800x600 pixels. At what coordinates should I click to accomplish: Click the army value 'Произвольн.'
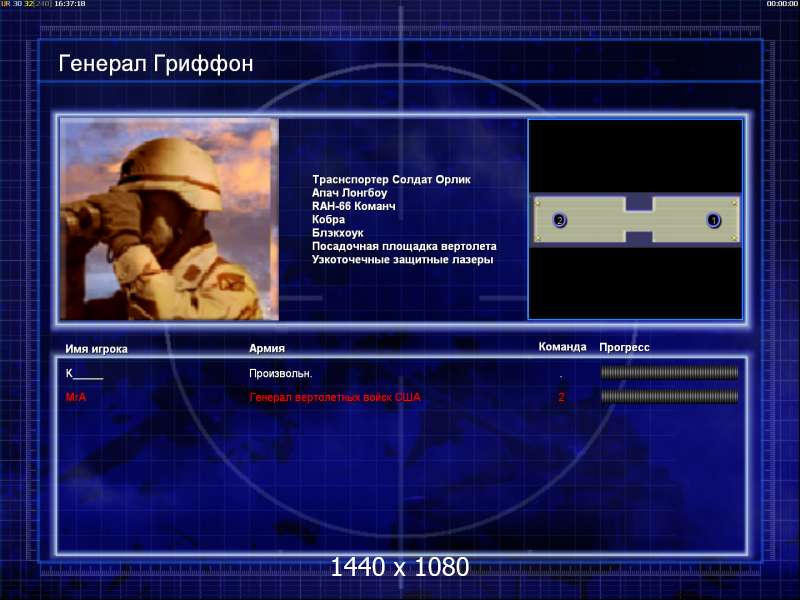(x=281, y=373)
